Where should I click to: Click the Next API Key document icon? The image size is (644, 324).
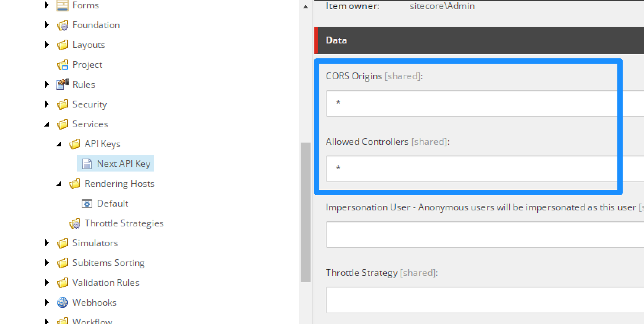(87, 164)
